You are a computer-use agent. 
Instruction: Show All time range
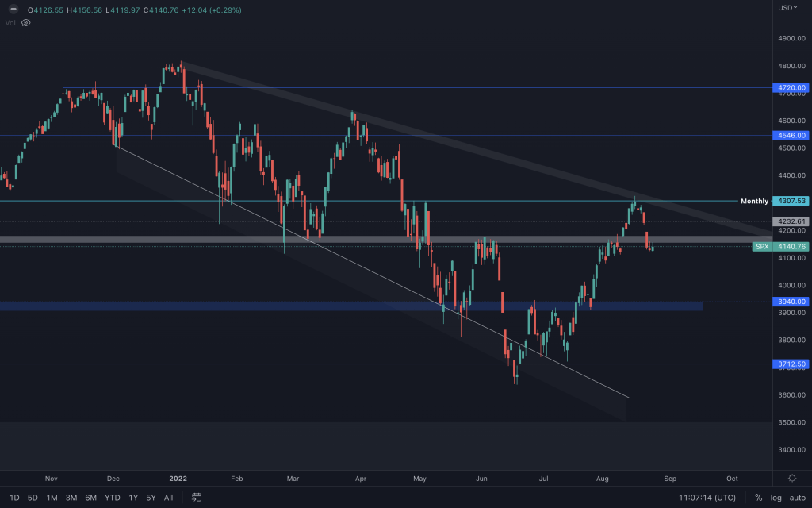coord(168,498)
